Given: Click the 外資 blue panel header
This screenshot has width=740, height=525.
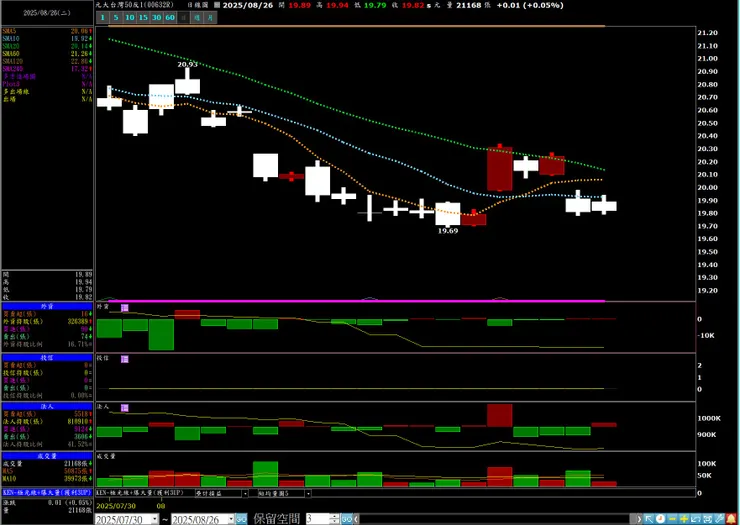Looking at the screenshot, I should click(47, 306).
